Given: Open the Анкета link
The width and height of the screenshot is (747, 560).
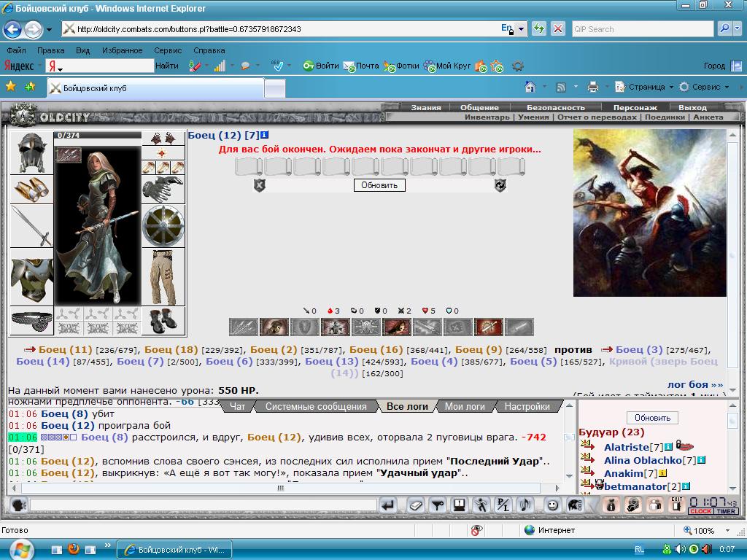Looking at the screenshot, I should 708,117.
